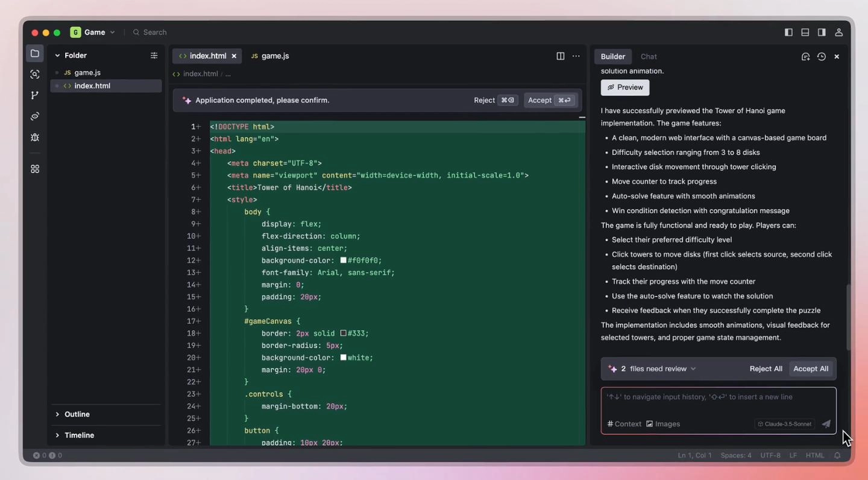Image resolution: width=868 pixels, height=480 pixels.
Task: Switch to the Chat tab
Action: pos(649,57)
